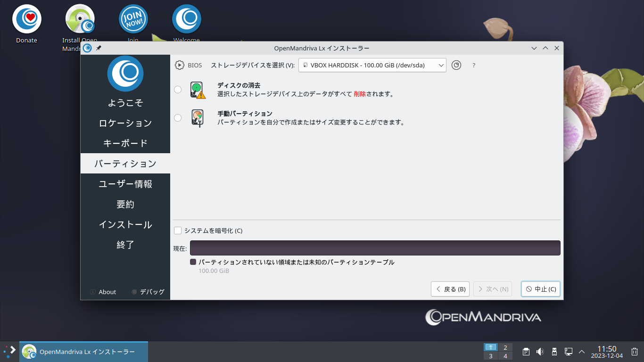Click the current disk partition bar
This screenshot has height=362, width=644.
click(375, 248)
